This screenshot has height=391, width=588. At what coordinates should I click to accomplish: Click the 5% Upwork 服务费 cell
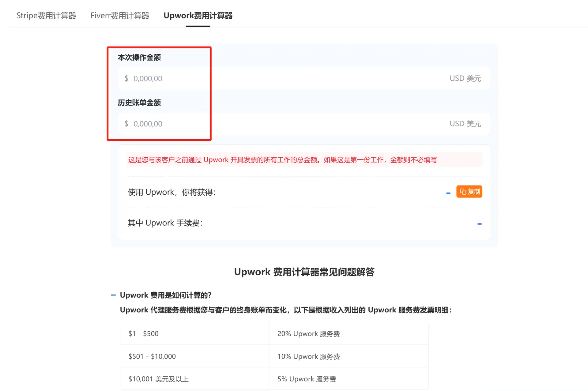349,379
